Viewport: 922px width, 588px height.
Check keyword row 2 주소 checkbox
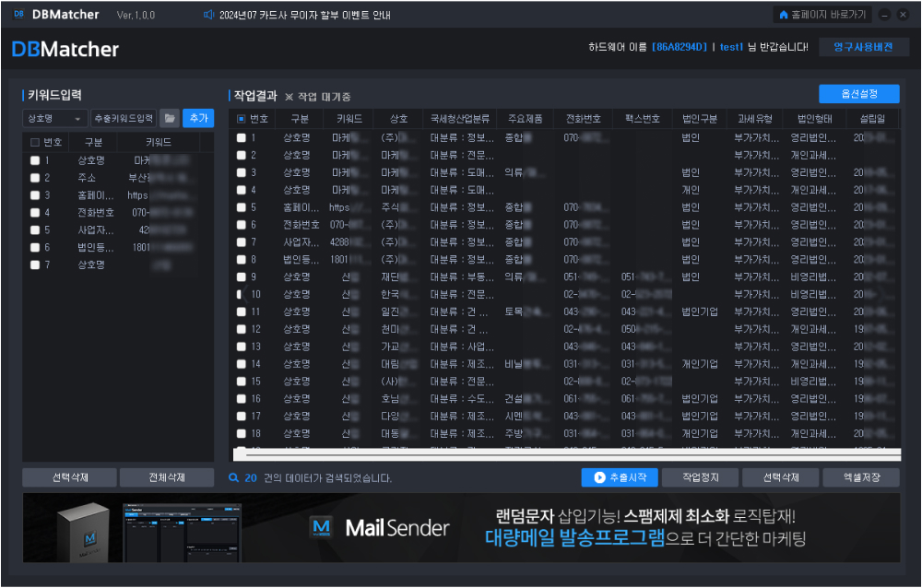(35, 178)
